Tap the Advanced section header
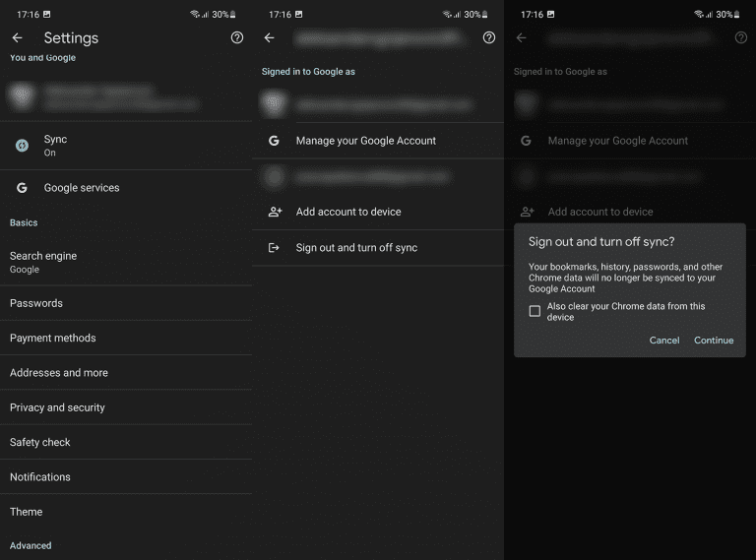The height and width of the screenshot is (560, 756). point(31,545)
